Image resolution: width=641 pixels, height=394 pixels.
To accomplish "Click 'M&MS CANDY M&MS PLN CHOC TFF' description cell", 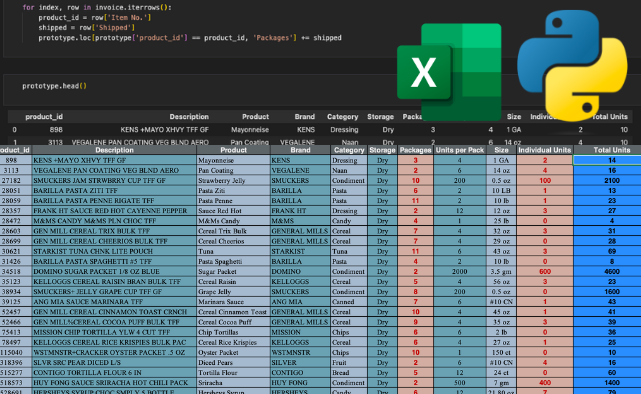I will [114, 221].
